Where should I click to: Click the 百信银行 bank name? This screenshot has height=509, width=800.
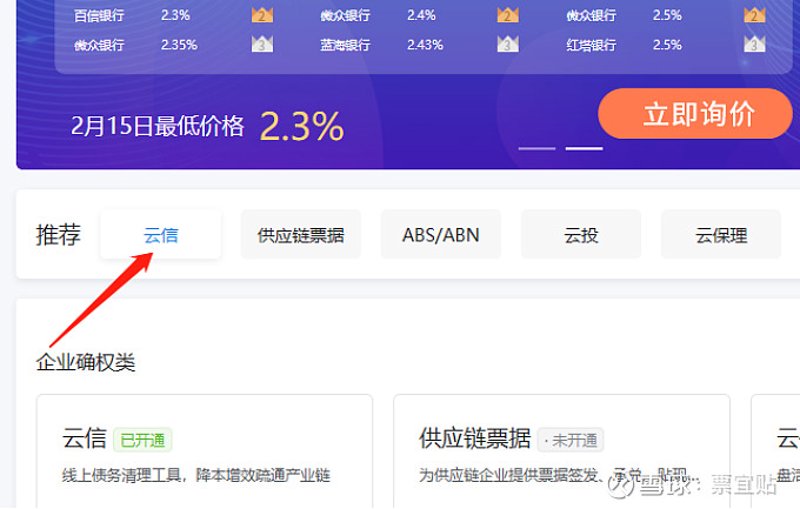point(99,16)
